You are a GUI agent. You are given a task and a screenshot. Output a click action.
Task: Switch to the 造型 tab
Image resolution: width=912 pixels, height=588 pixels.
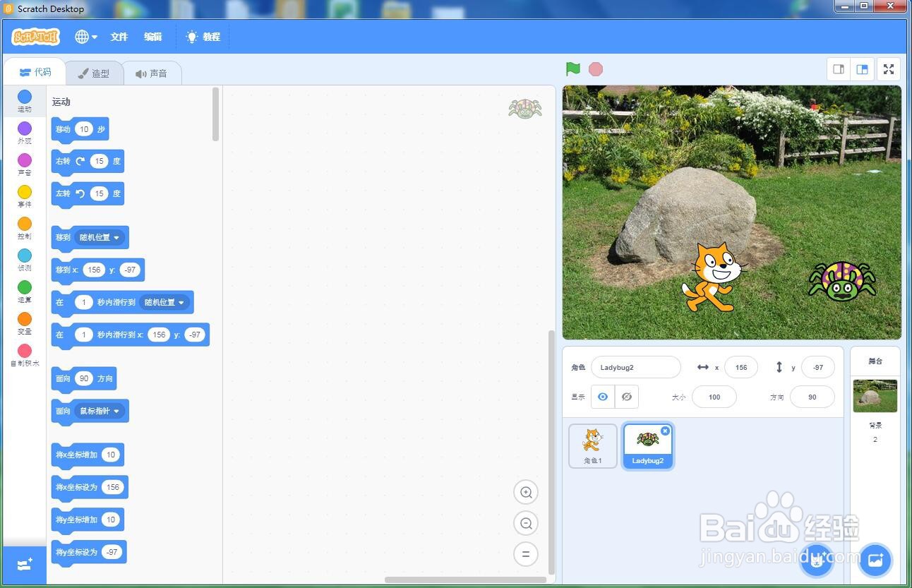coord(94,73)
